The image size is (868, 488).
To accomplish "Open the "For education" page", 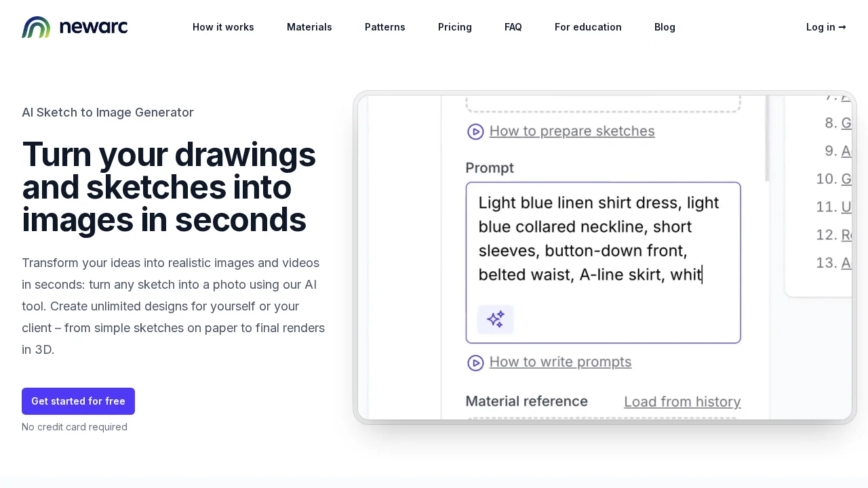I will (588, 27).
